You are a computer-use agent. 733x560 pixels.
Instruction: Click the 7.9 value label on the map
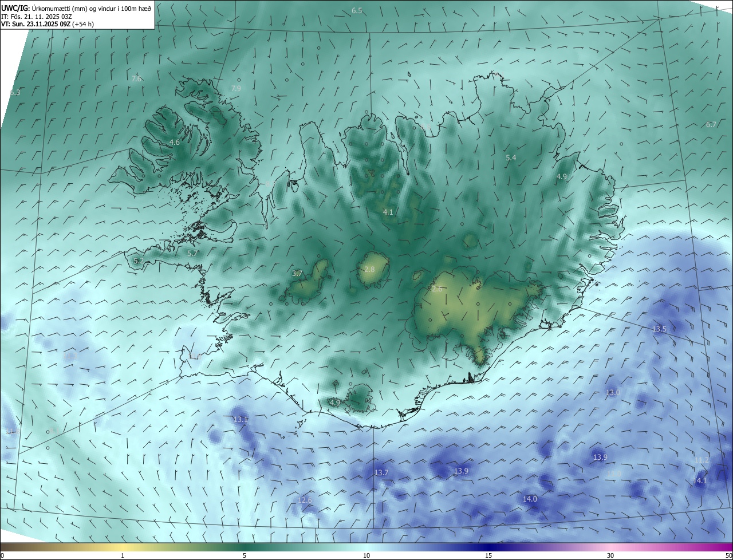pos(236,88)
